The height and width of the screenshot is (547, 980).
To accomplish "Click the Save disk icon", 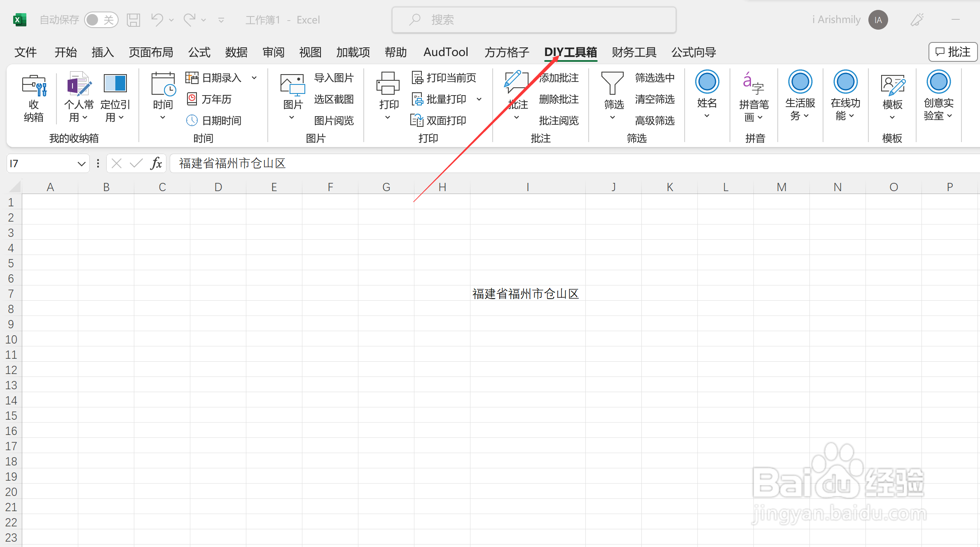I will 133,20.
